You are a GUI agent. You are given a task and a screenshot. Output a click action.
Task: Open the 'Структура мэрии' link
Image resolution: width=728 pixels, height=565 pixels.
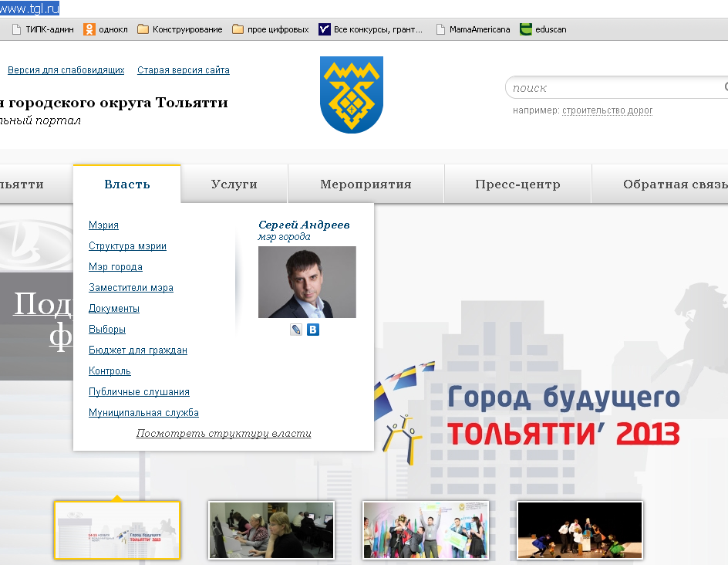click(x=127, y=246)
